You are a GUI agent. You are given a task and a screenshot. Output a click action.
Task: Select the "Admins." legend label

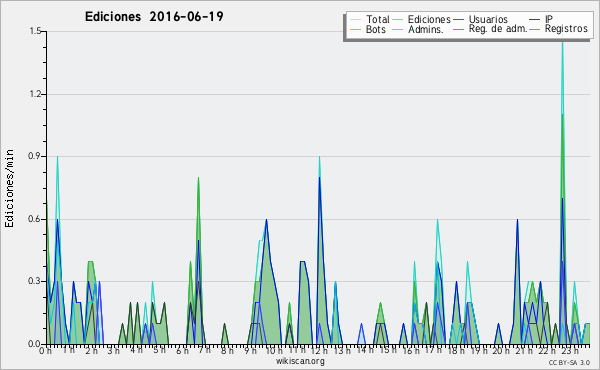[x=426, y=29]
